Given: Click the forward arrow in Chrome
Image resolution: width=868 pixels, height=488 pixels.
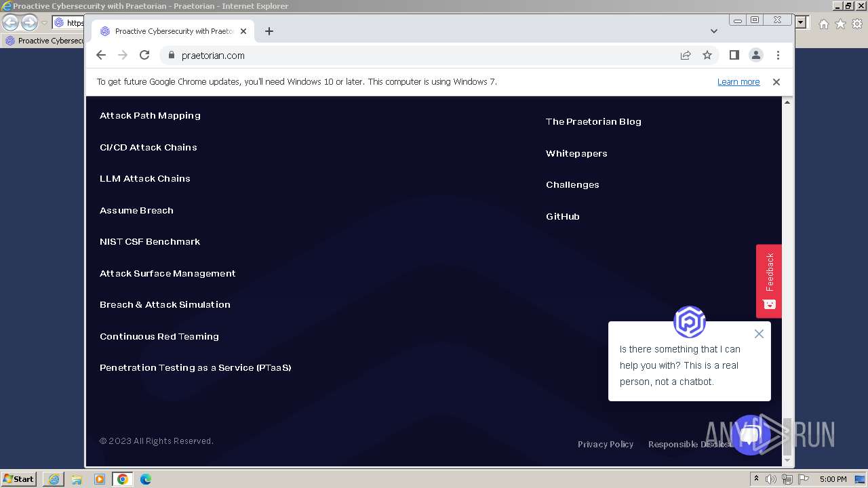Looking at the screenshot, I should [123, 56].
